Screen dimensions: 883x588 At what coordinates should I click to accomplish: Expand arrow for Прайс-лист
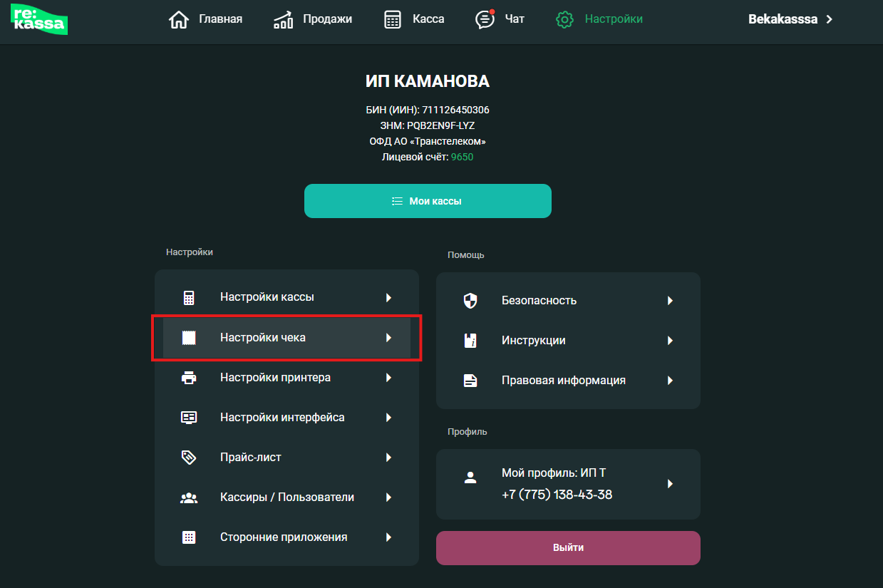388,458
